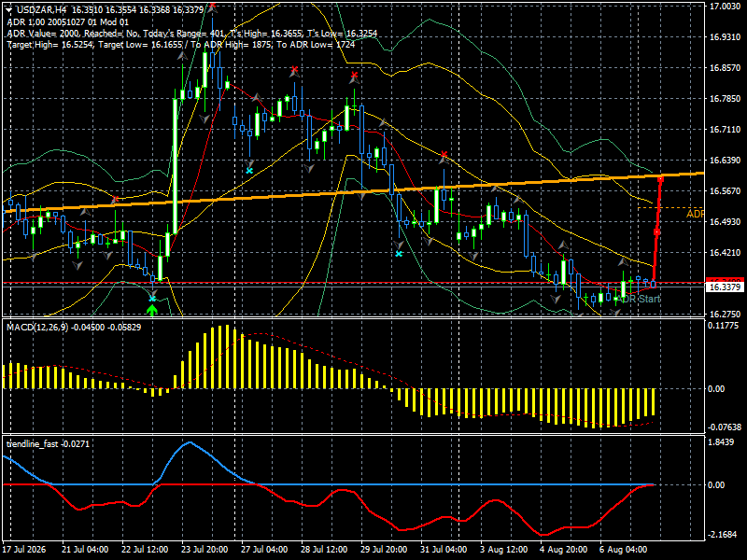Click MACD scale value 0.11775
The height and width of the screenshot is (560, 747).
[x=723, y=326]
